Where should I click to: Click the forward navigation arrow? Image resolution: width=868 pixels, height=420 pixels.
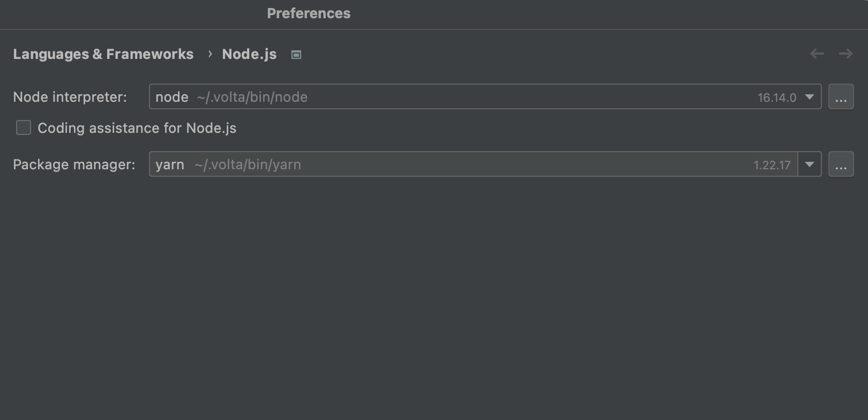point(845,54)
